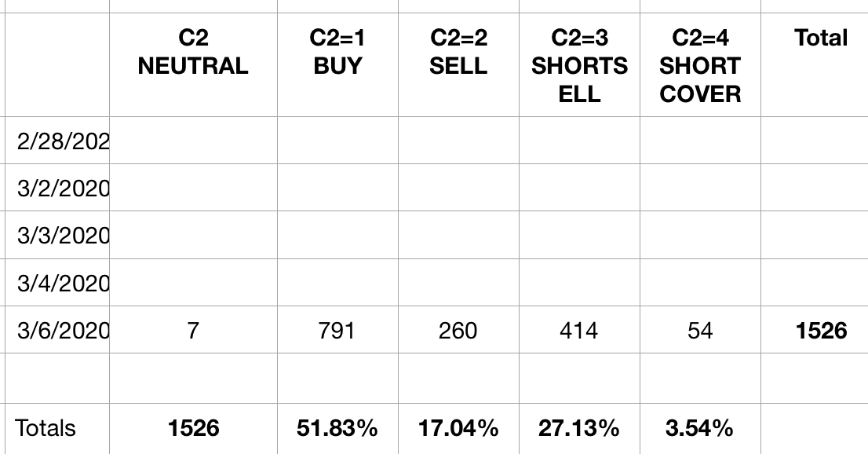Select the 51.83% percentage cell

pyautogui.click(x=337, y=428)
